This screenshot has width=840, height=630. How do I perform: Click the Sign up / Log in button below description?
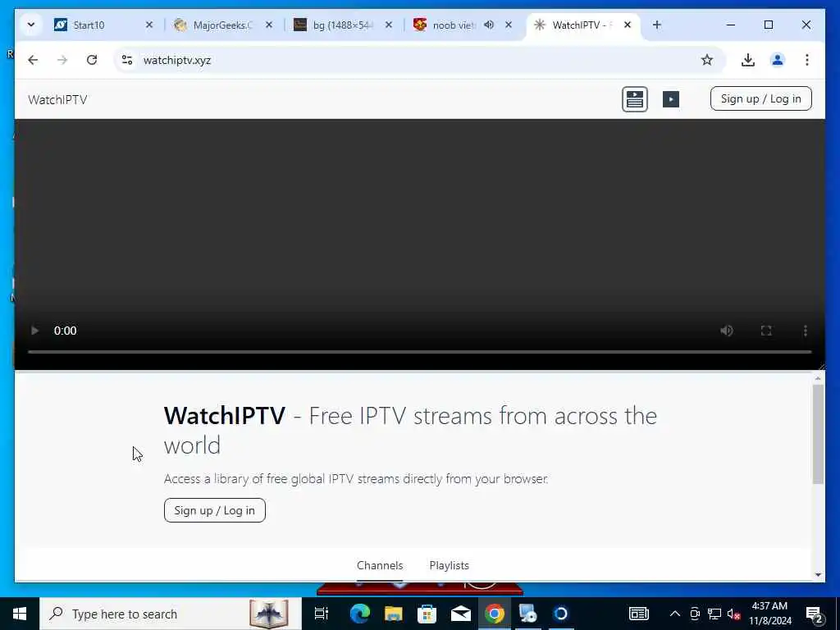[214, 510]
